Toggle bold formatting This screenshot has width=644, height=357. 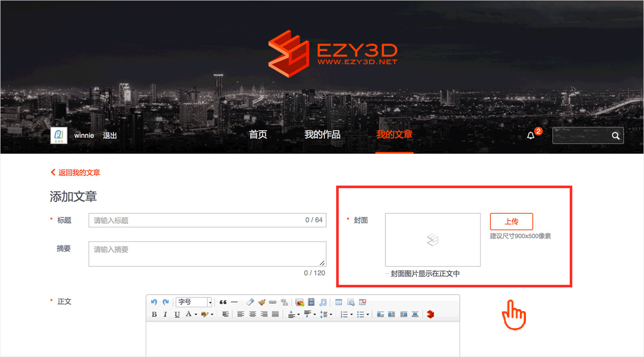[x=154, y=314]
